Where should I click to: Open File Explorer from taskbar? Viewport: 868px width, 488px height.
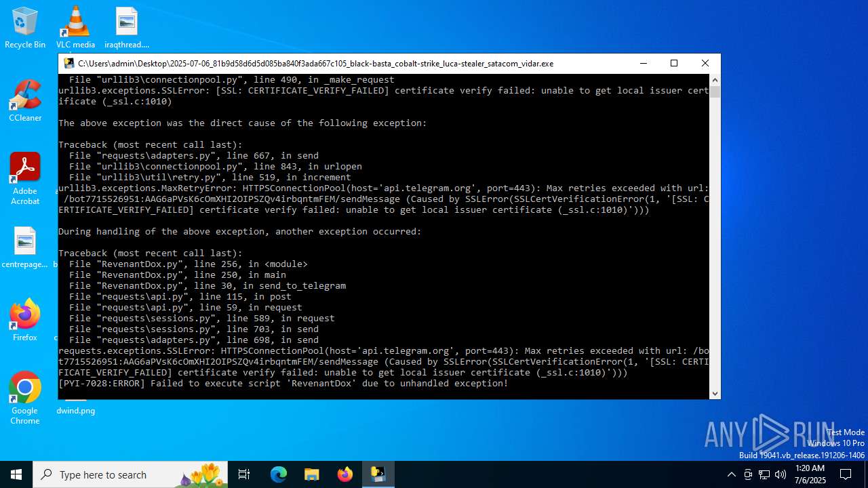pos(312,474)
